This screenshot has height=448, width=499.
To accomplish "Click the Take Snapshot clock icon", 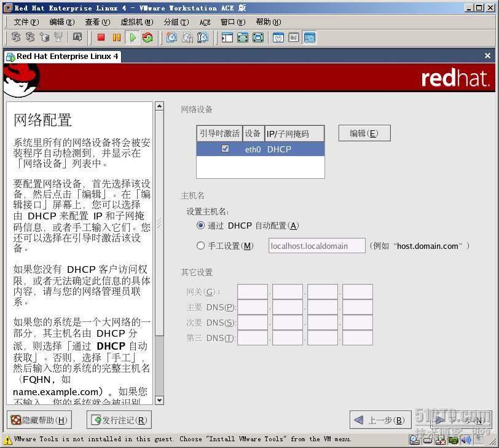I will pyautogui.click(x=171, y=37).
